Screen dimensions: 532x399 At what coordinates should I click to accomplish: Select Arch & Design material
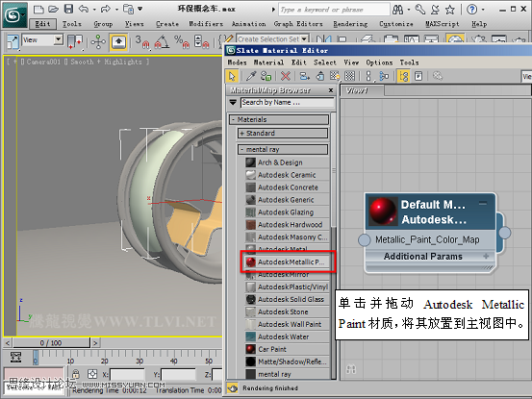tap(287, 162)
